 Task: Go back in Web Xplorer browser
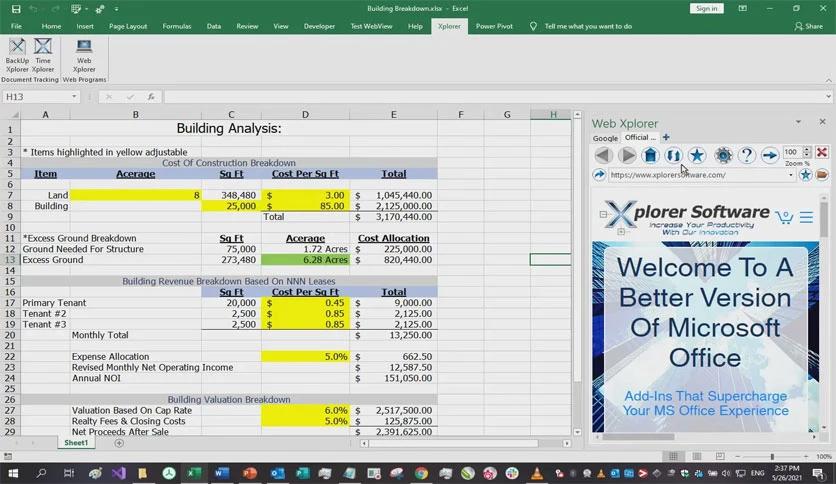(x=604, y=155)
